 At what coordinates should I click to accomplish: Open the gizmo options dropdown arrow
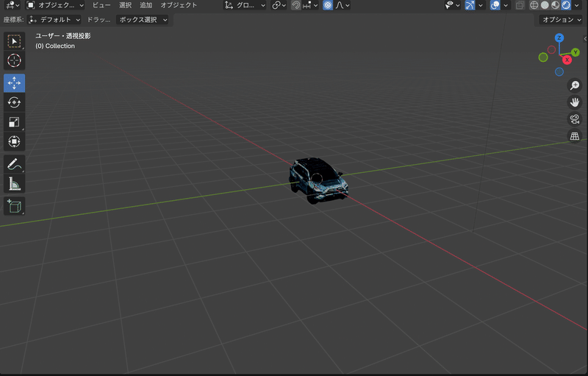point(481,5)
